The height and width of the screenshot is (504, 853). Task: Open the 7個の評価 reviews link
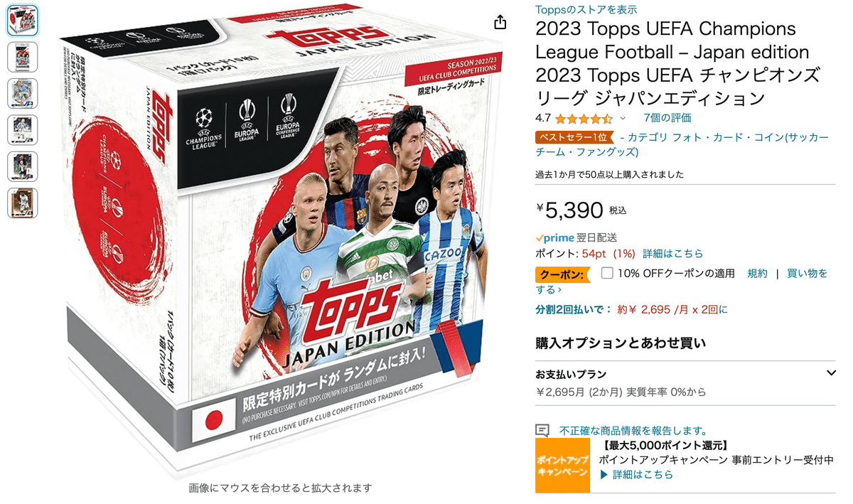(667, 118)
